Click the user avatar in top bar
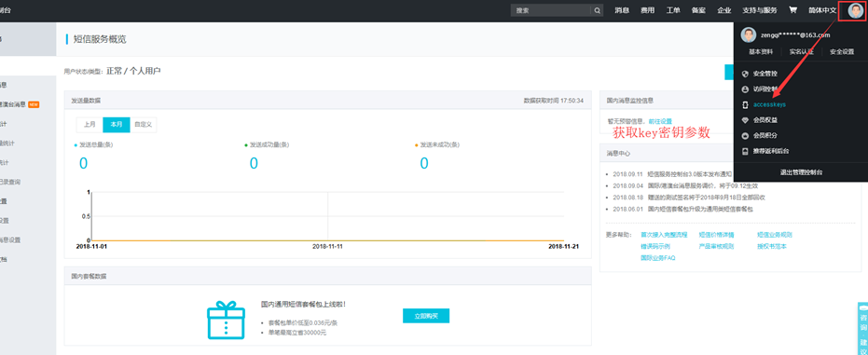The height and width of the screenshot is (355, 868). (855, 10)
